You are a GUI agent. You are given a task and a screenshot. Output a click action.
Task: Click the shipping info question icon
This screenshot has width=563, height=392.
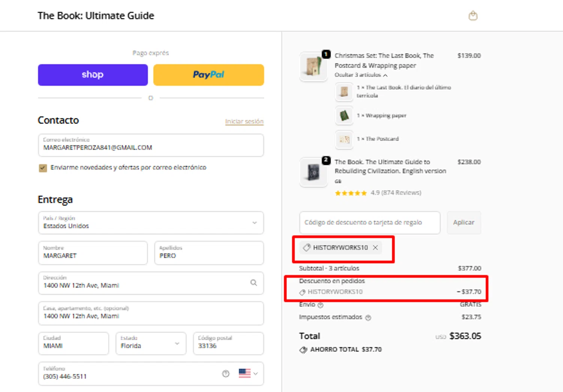pos(321,305)
